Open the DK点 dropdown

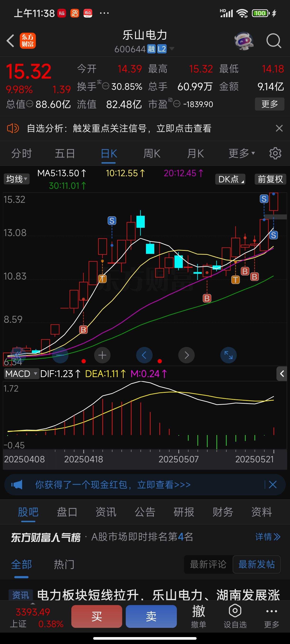point(230,179)
